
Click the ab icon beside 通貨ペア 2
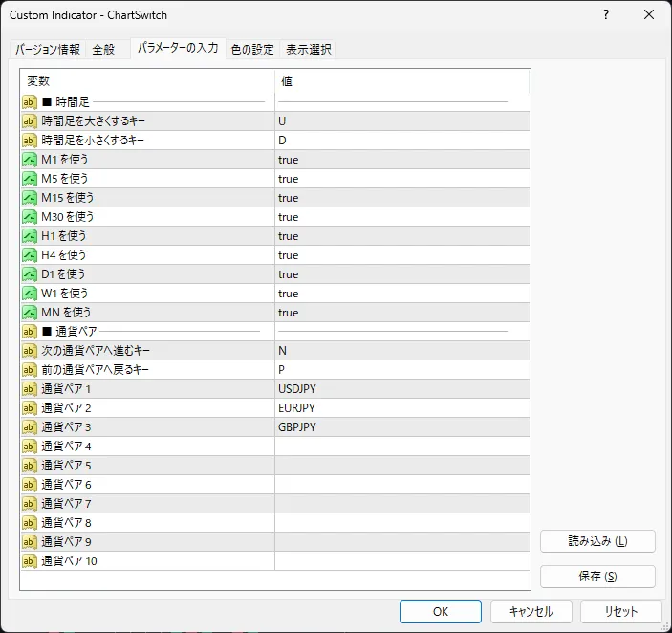pos(29,408)
